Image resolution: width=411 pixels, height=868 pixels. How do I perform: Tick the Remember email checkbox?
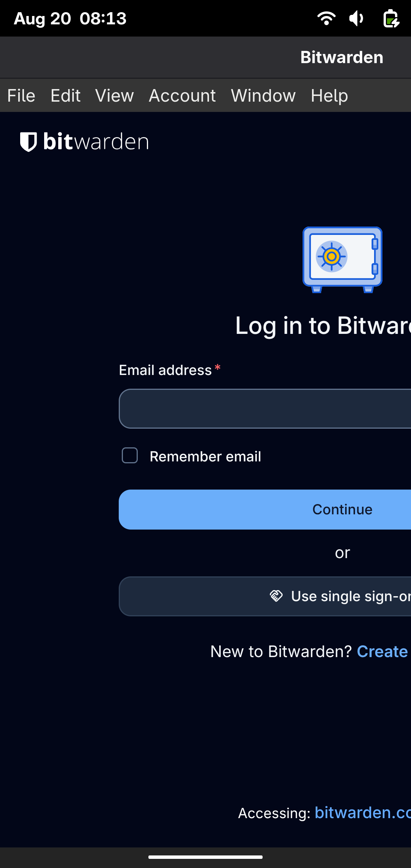[130, 455]
